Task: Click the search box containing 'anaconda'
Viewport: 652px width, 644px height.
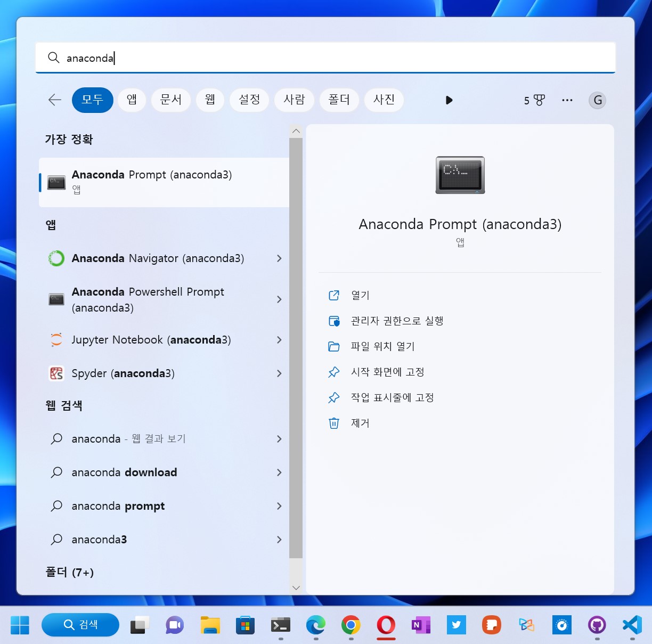Action: pyautogui.click(x=325, y=58)
